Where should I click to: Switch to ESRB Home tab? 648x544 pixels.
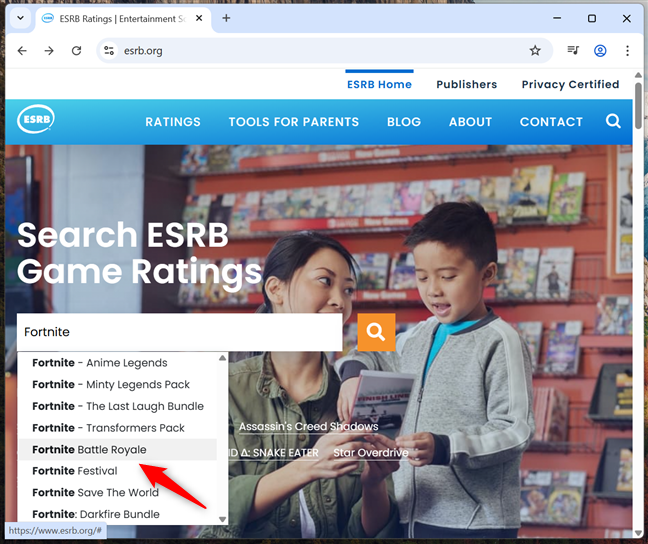(x=379, y=84)
